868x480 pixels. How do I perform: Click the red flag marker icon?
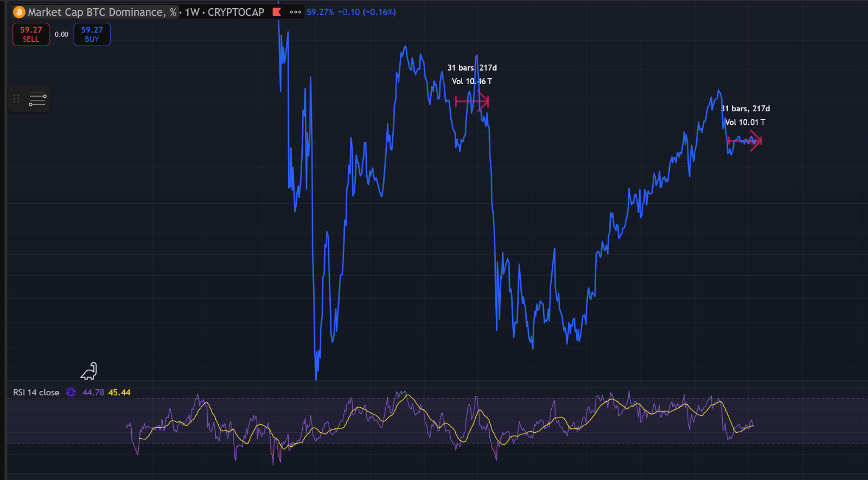(x=277, y=11)
